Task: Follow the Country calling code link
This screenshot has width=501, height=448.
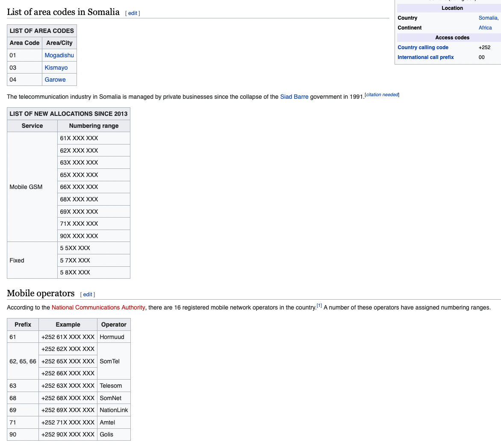Action: coord(423,47)
